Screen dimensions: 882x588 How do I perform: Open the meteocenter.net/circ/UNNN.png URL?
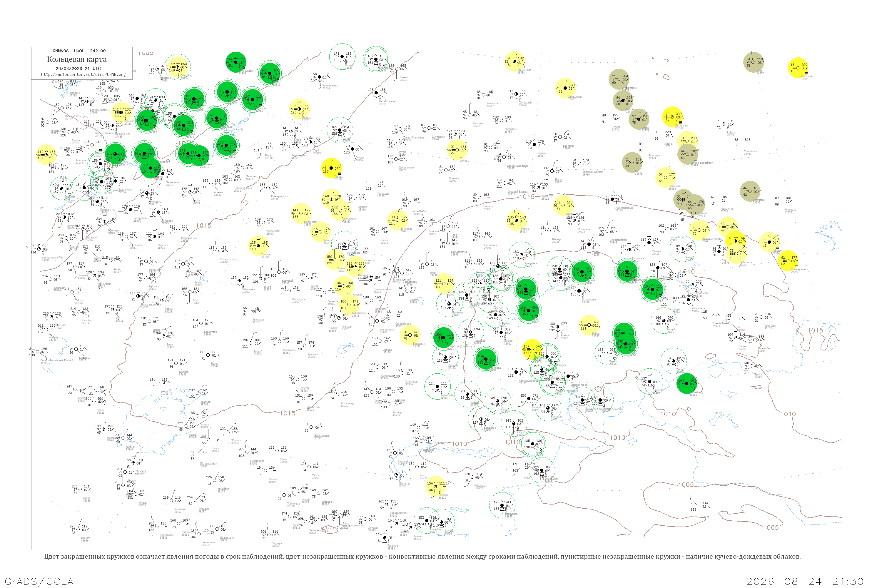click(x=83, y=75)
